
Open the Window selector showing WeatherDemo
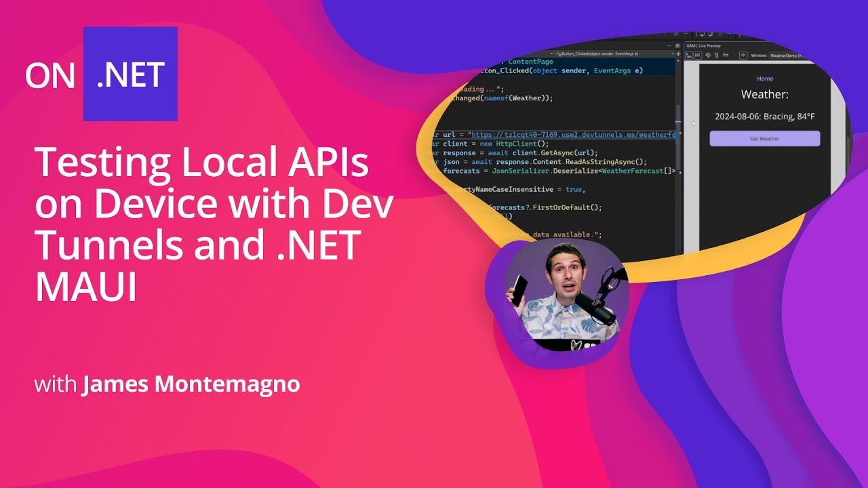pos(785,56)
